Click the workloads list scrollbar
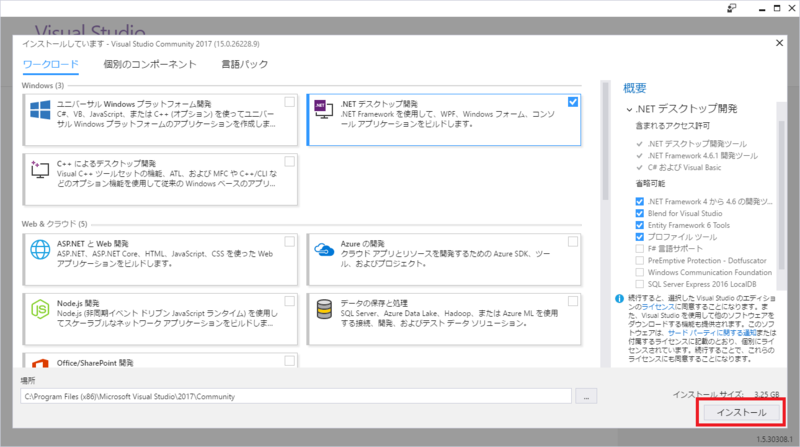 (x=605, y=140)
